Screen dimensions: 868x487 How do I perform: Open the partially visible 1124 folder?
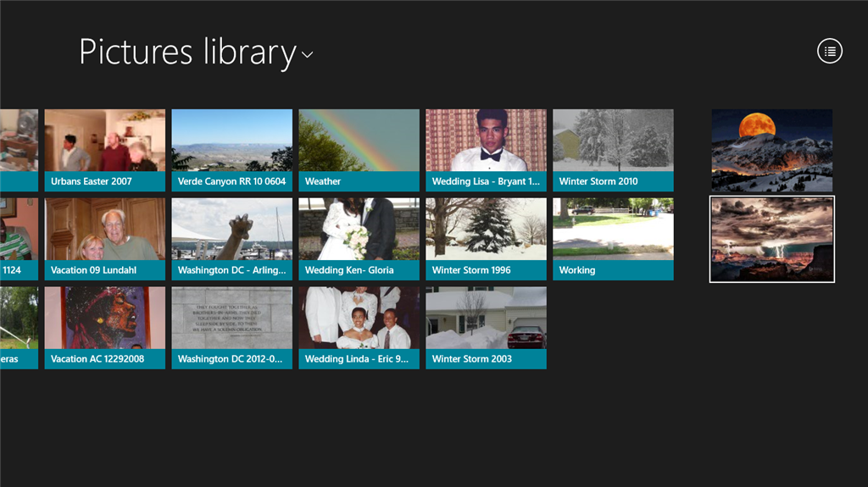tap(19, 239)
